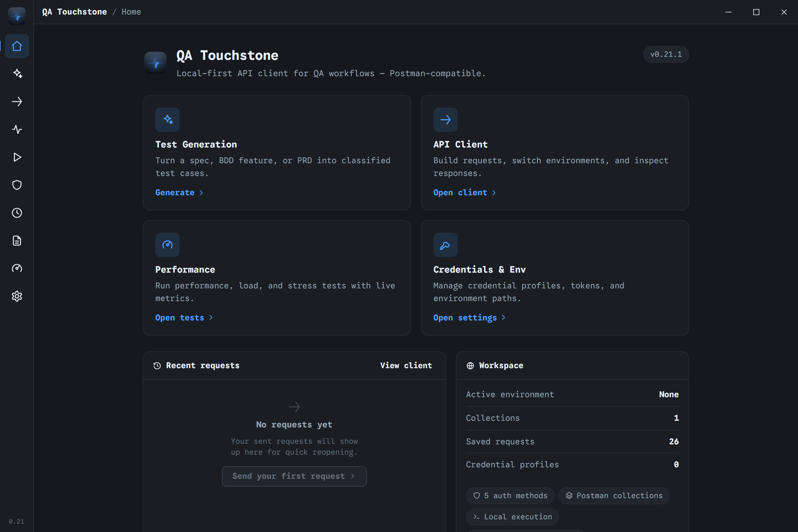Click the layers icon in Postman collections chip
The height and width of the screenshot is (532, 798).
pyautogui.click(x=569, y=496)
